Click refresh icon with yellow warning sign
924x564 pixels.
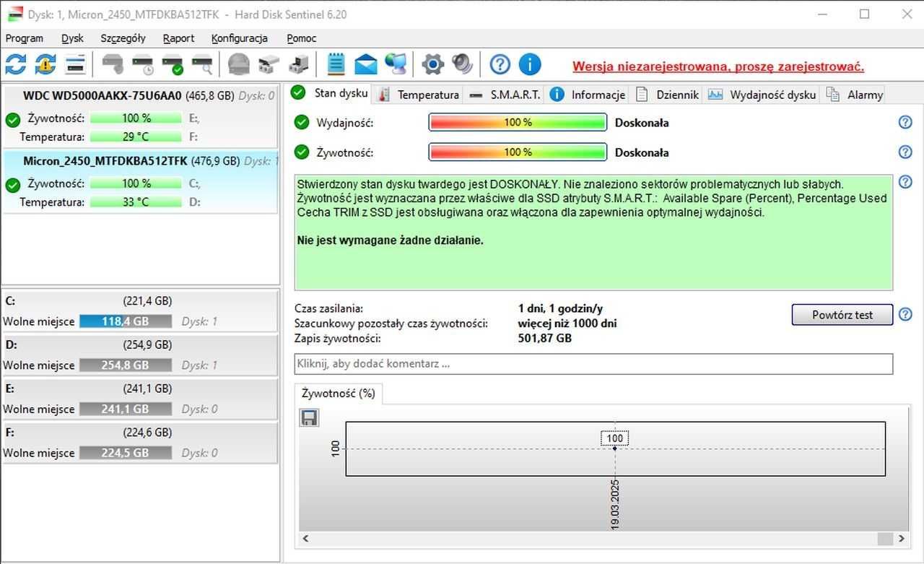click(x=45, y=64)
